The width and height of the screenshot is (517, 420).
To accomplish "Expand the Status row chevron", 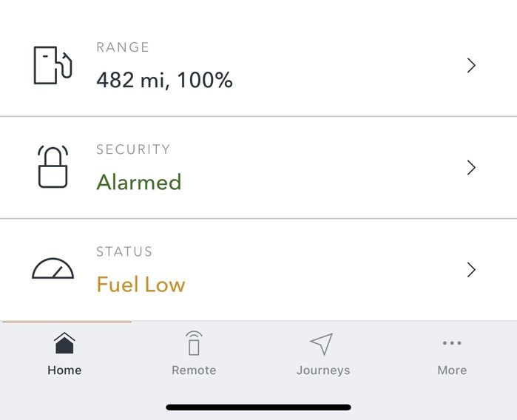I will pos(471,270).
